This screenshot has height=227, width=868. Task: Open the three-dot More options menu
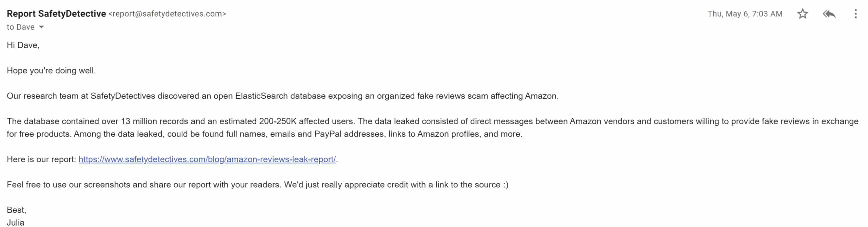856,14
